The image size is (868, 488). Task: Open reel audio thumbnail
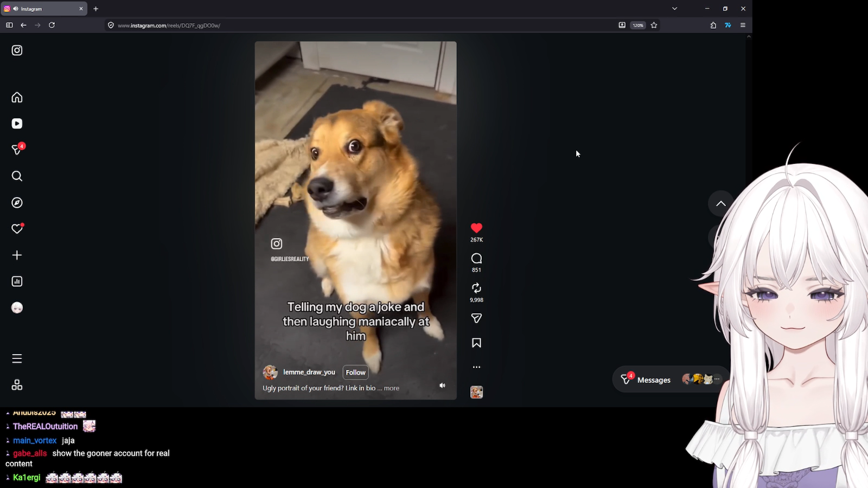point(476,392)
